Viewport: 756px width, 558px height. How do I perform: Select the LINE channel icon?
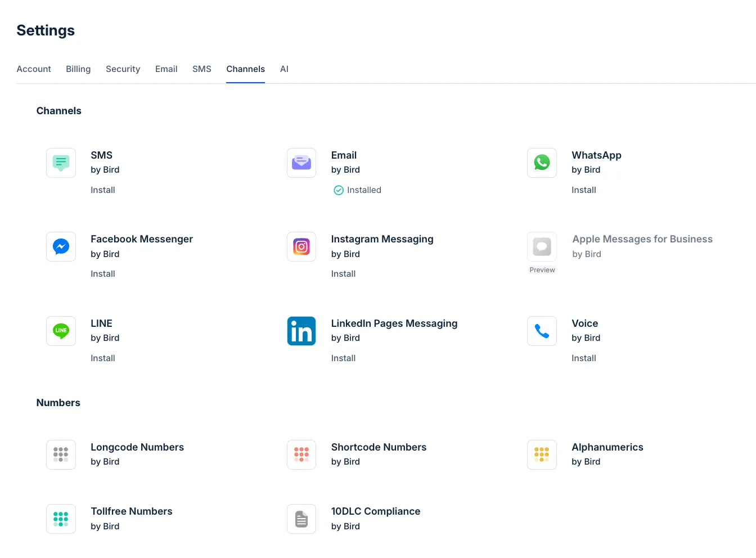coord(61,331)
